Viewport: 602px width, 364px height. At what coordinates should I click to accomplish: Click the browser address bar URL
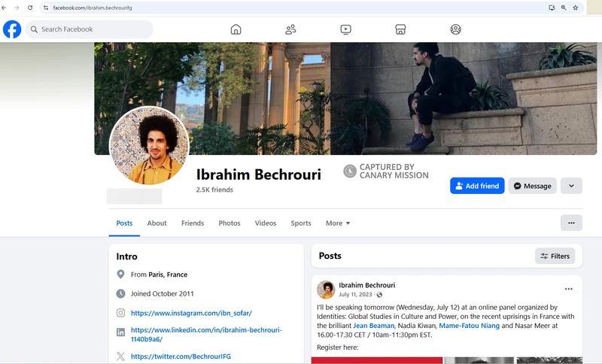93,8
